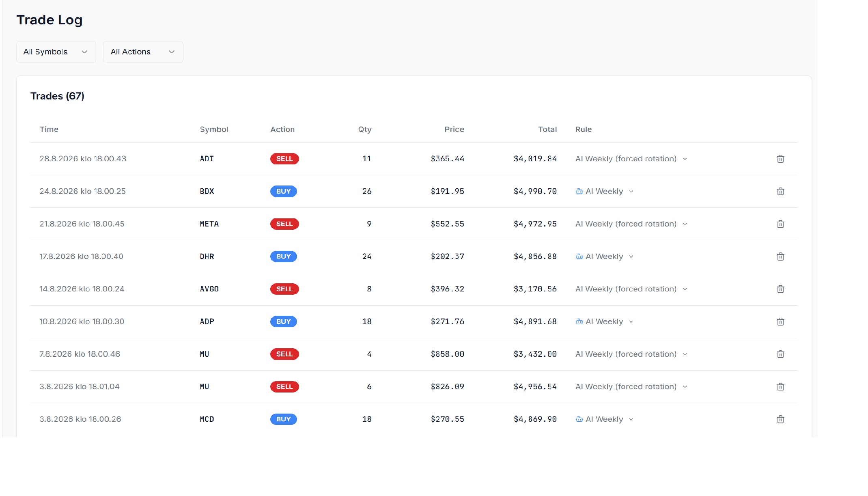Expand the ADI forced rotation rule details
The image size is (868, 496).
[685, 159]
